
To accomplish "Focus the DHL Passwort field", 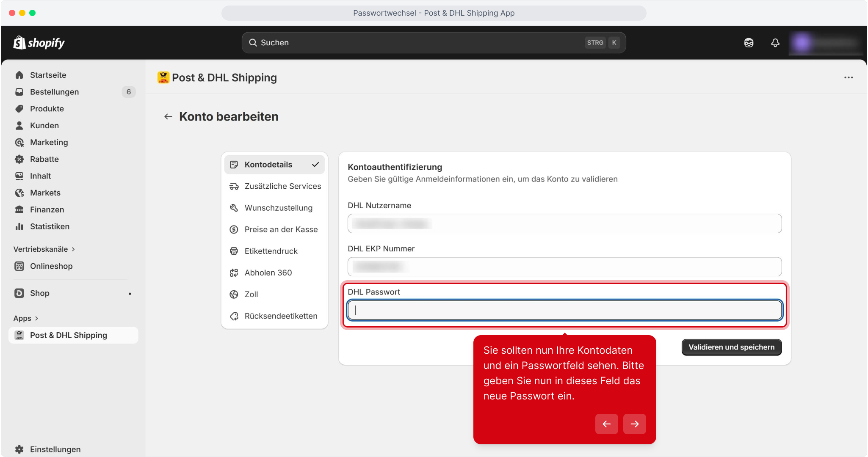I will [564, 310].
